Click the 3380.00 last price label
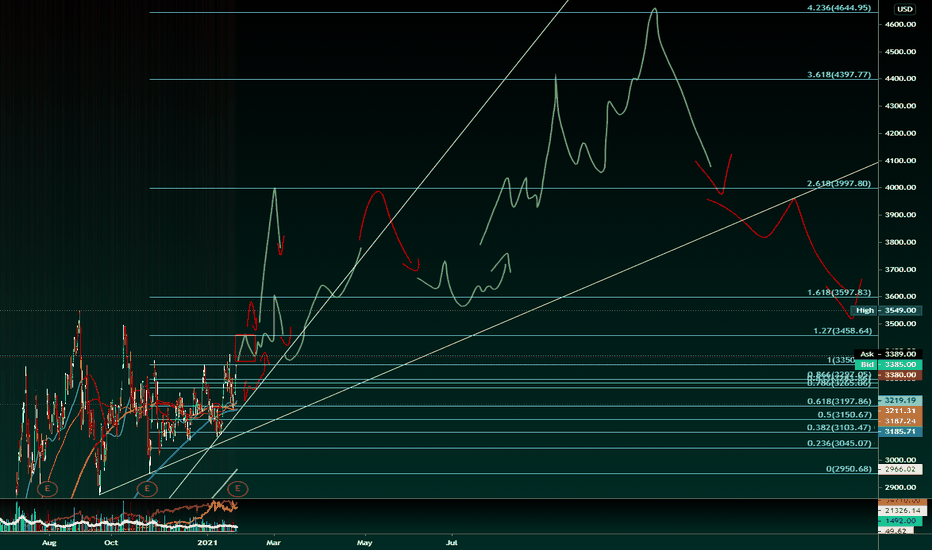This screenshot has width=932, height=550. coord(900,375)
